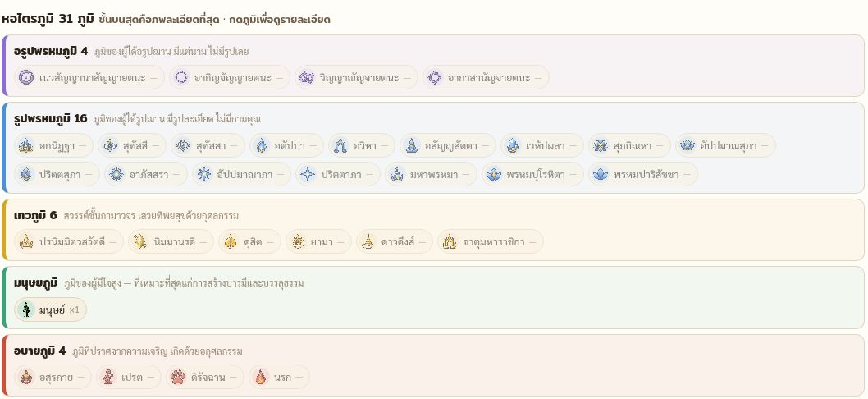Click description 'ภูมิของผู้ได้อรูปฌาน มีแต่นาม ไม่มีรูปเลย'
The image size is (868, 399).
tap(171, 52)
